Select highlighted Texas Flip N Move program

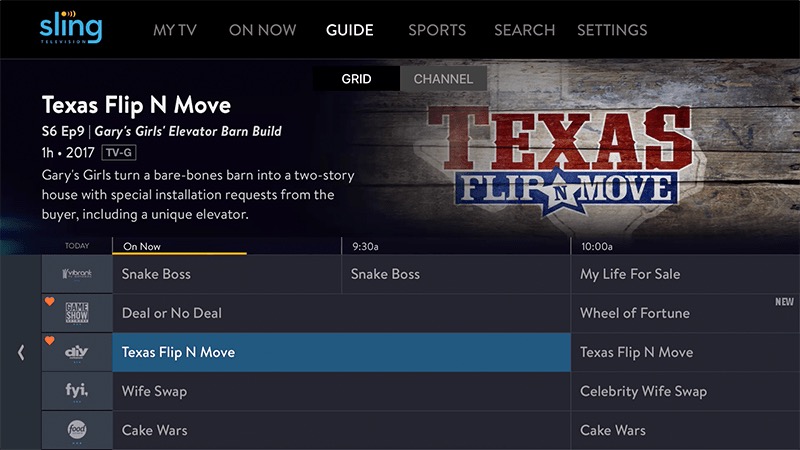click(341, 352)
